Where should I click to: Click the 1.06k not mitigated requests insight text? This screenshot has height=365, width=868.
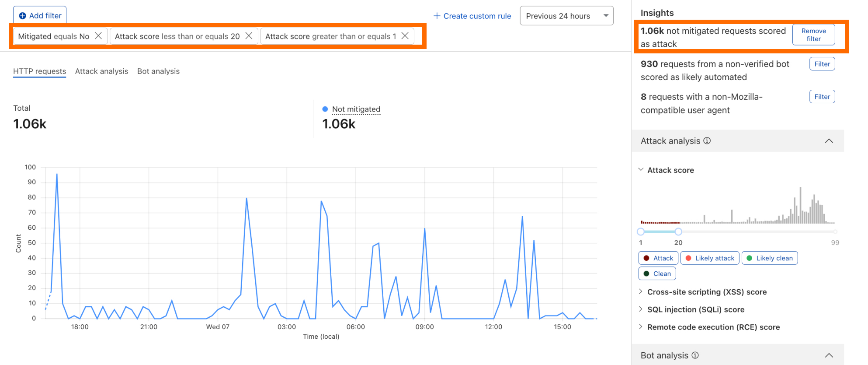713,37
